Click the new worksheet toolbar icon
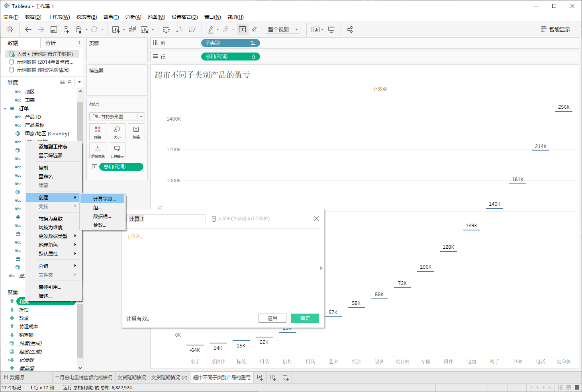 tap(116, 29)
